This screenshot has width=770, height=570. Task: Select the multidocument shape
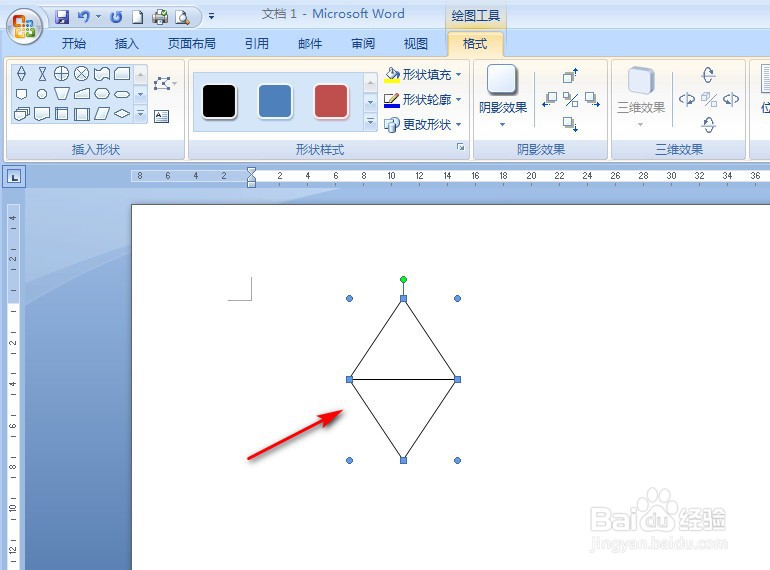click(22, 114)
